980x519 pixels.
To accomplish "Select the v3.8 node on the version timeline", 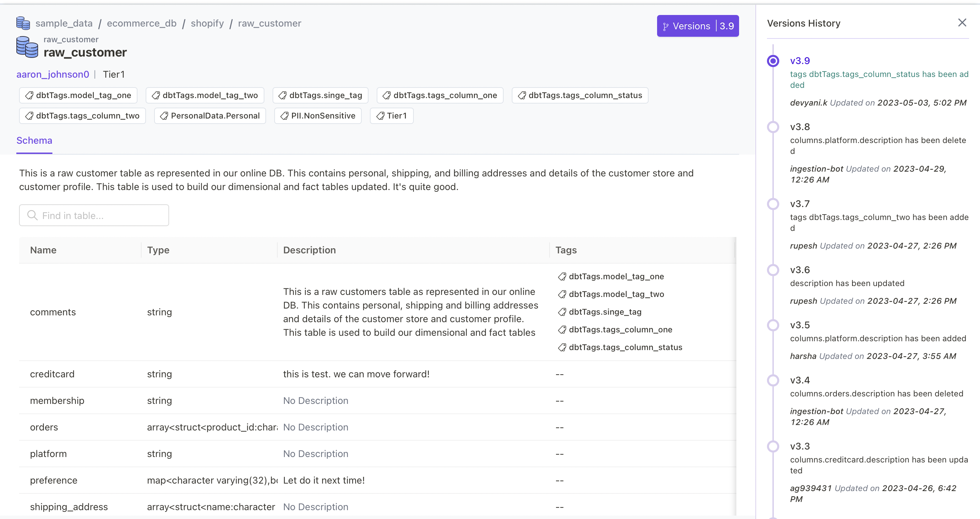I will point(773,127).
